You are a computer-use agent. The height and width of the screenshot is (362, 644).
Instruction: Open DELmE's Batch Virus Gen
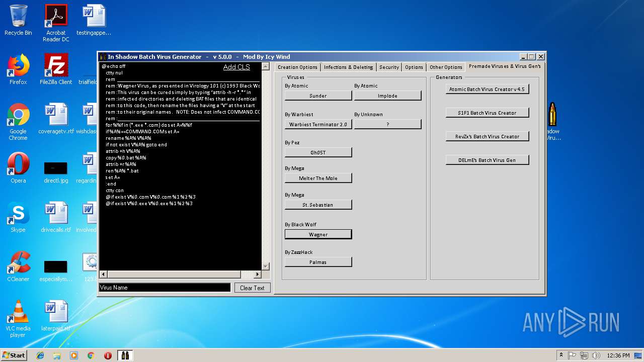point(487,160)
